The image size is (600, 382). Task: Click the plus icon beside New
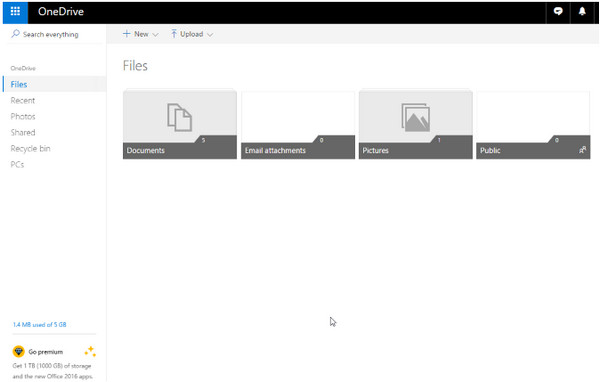[127, 34]
